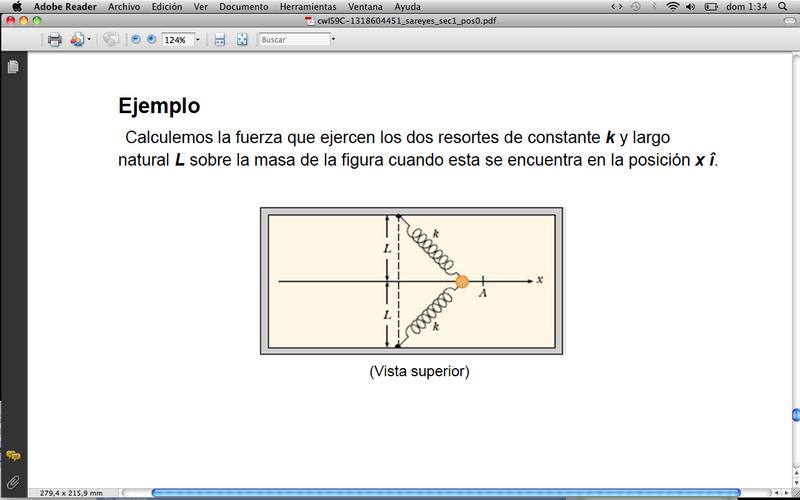Click the horizontal scrollbar at bottom
Viewport: 800px width, 500px height.
coord(445,492)
